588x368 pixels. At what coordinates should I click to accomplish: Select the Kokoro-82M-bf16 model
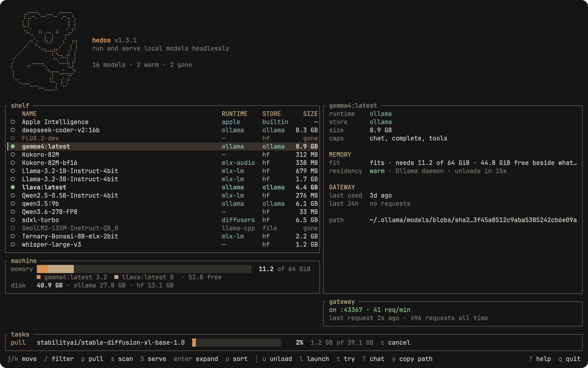[163, 163]
